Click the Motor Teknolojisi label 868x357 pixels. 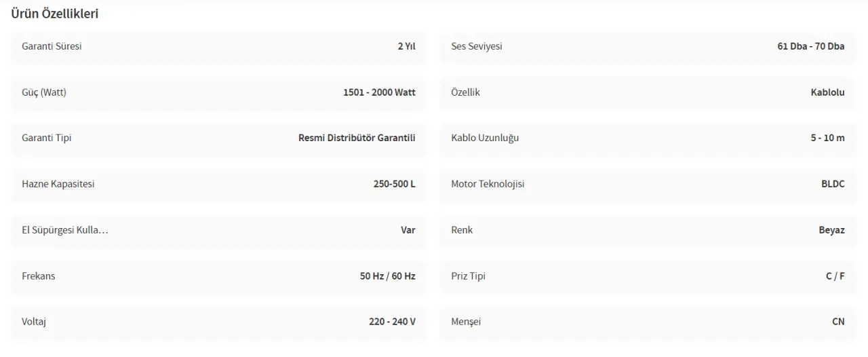(488, 184)
